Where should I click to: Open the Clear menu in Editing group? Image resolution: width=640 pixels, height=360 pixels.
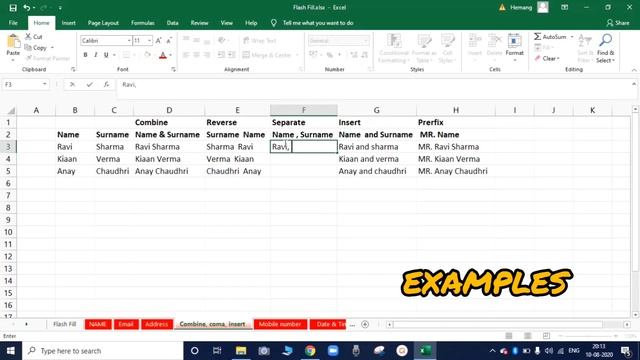point(547,58)
